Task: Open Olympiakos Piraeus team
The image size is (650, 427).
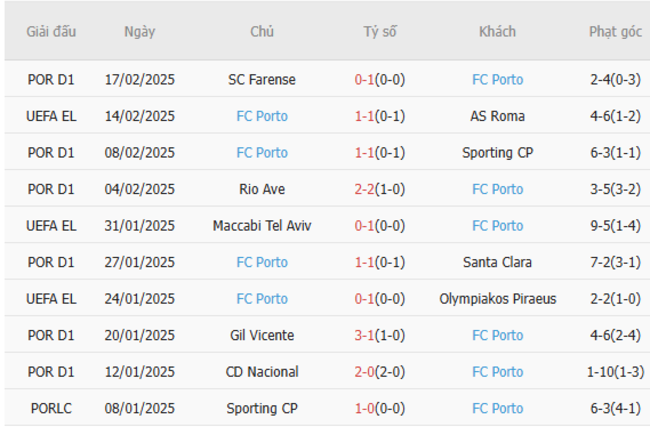Action: [x=497, y=299]
